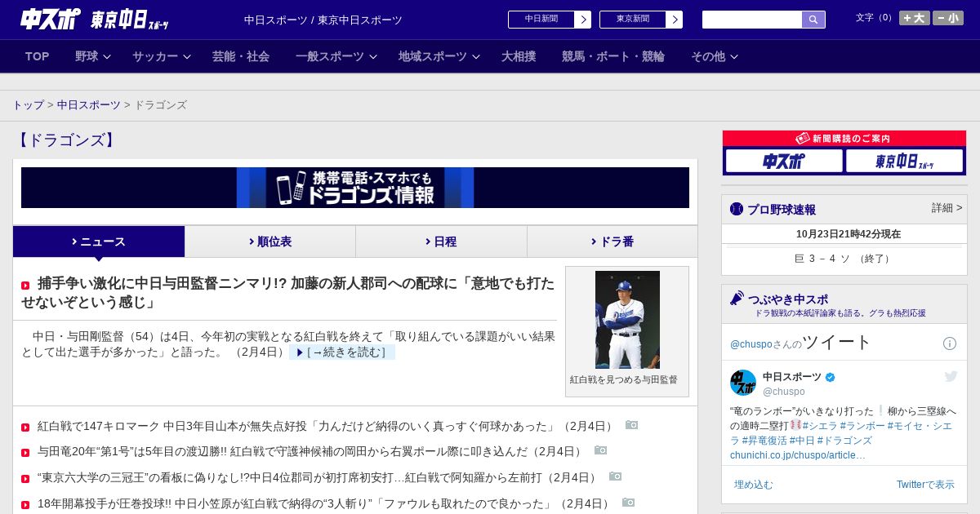Click Twitter bird icon
980x514 pixels.
pyautogui.click(x=951, y=376)
